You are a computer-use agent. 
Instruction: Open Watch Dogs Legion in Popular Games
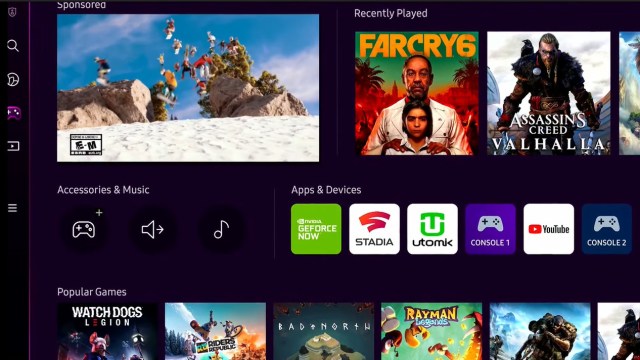107,331
